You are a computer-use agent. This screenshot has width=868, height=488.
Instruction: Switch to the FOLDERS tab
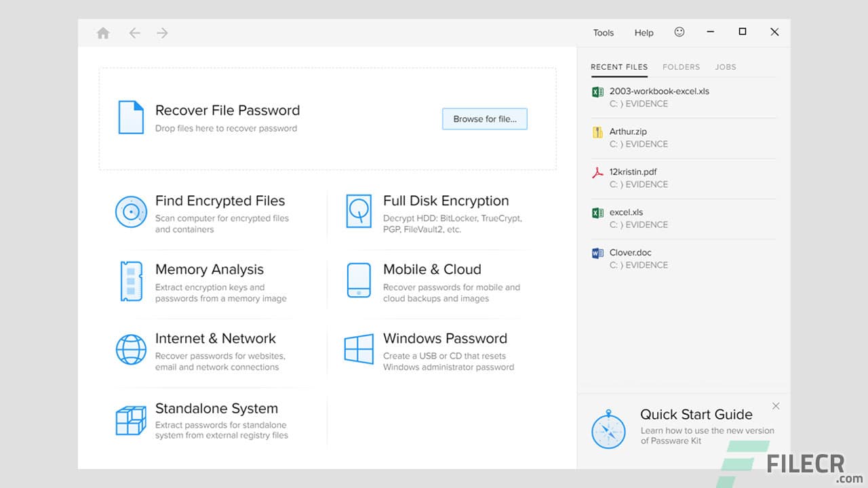coord(681,67)
